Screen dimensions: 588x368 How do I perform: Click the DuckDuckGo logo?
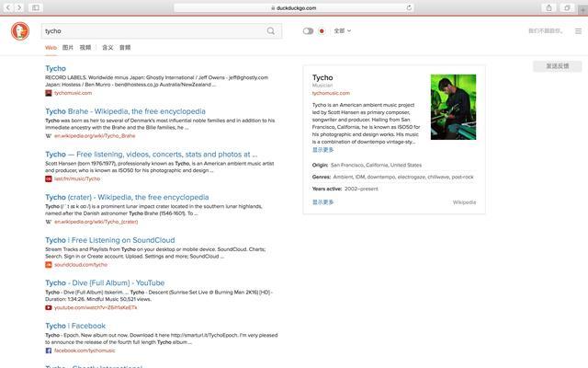click(x=20, y=31)
